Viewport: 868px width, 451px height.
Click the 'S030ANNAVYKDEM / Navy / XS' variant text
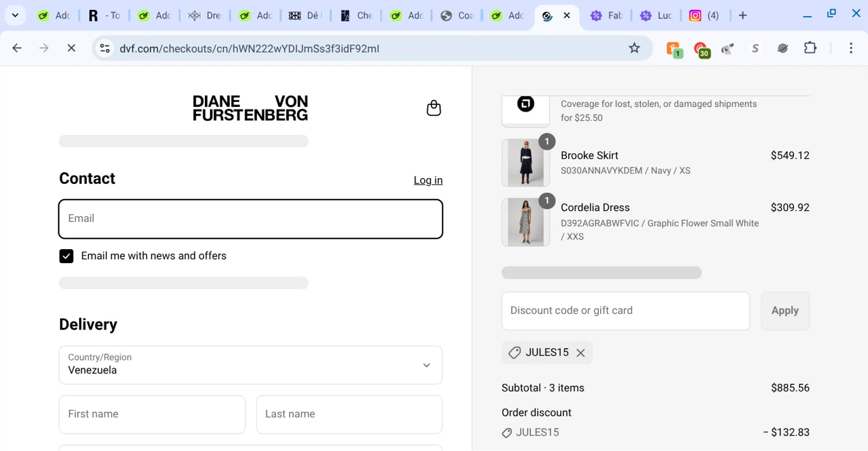click(626, 171)
